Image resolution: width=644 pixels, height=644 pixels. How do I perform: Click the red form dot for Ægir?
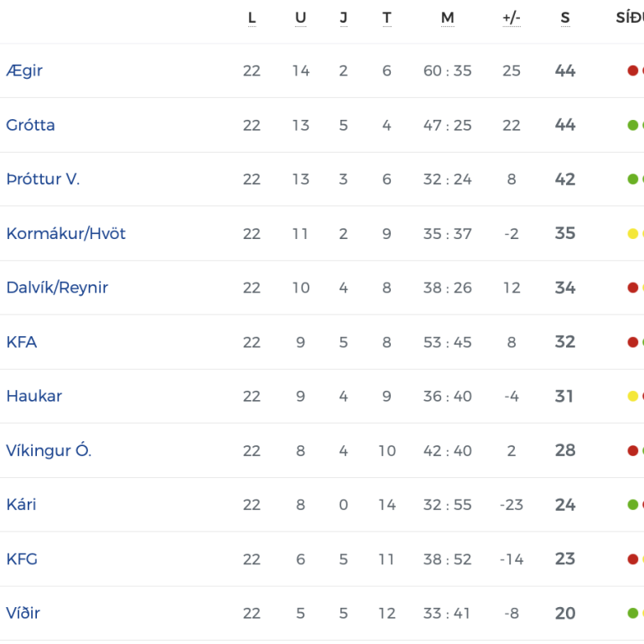633,70
